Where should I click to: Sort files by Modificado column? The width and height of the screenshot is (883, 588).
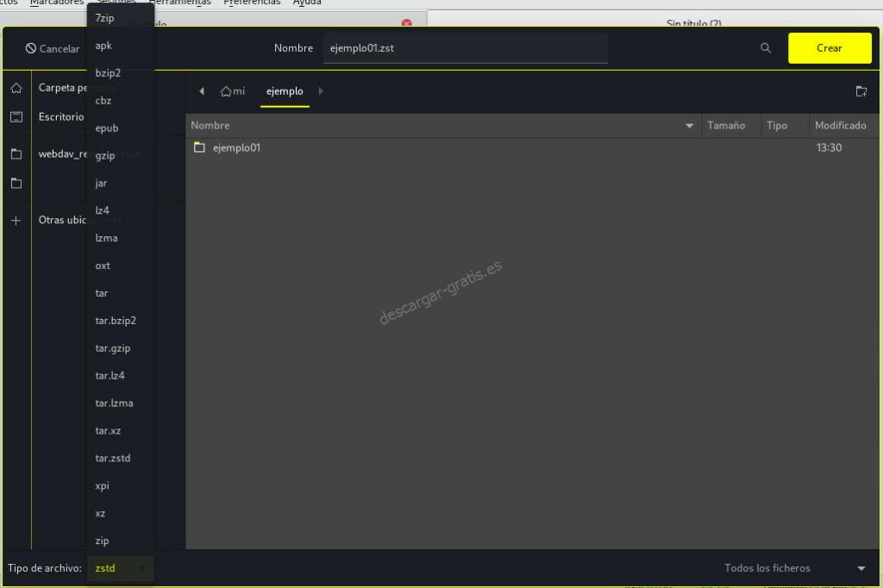click(840, 126)
